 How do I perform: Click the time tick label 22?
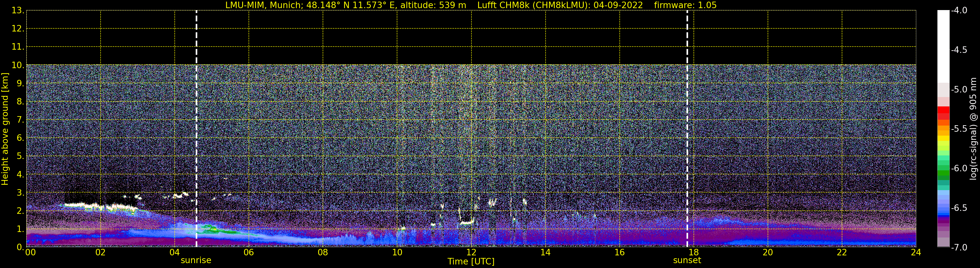point(842,252)
